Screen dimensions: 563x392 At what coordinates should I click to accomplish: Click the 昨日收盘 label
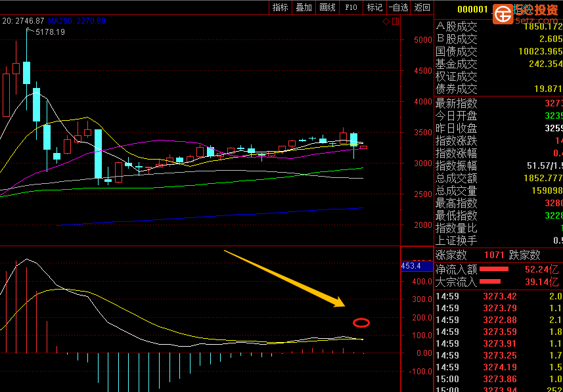(x=457, y=129)
